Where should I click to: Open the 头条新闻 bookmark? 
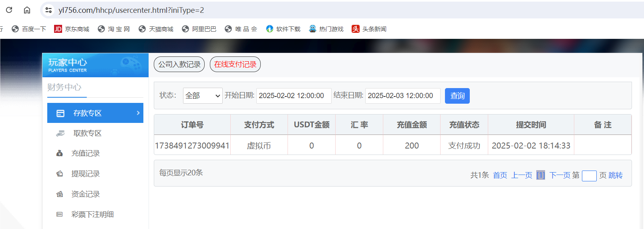(x=369, y=29)
